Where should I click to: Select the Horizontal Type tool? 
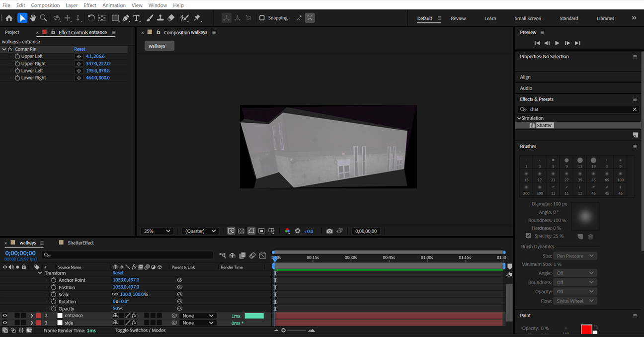137,18
